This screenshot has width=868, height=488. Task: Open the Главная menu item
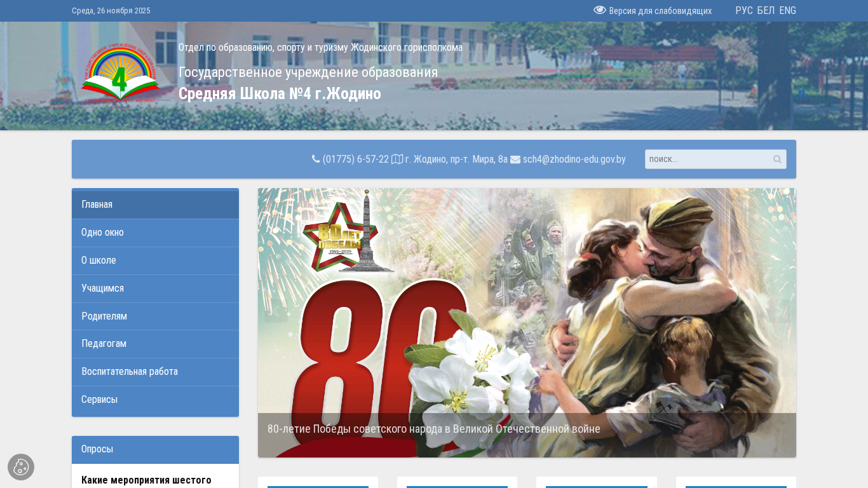(x=155, y=205)
